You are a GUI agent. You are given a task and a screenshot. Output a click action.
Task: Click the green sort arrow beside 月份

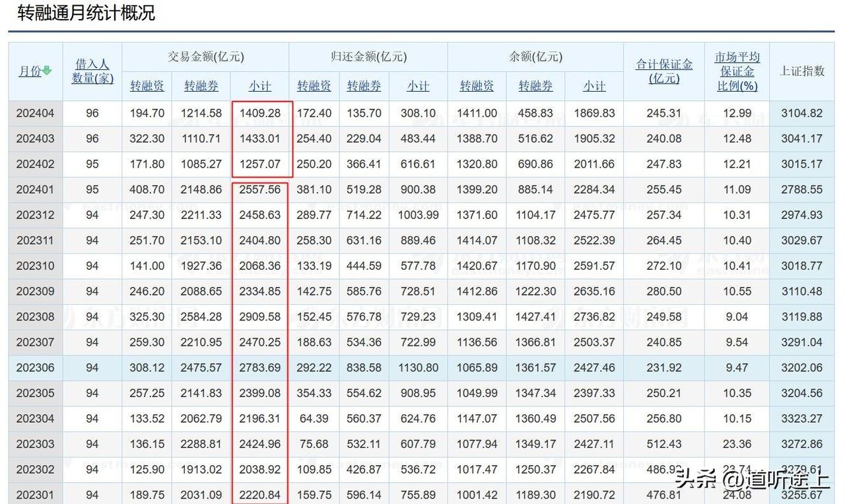tap(47, 71)
